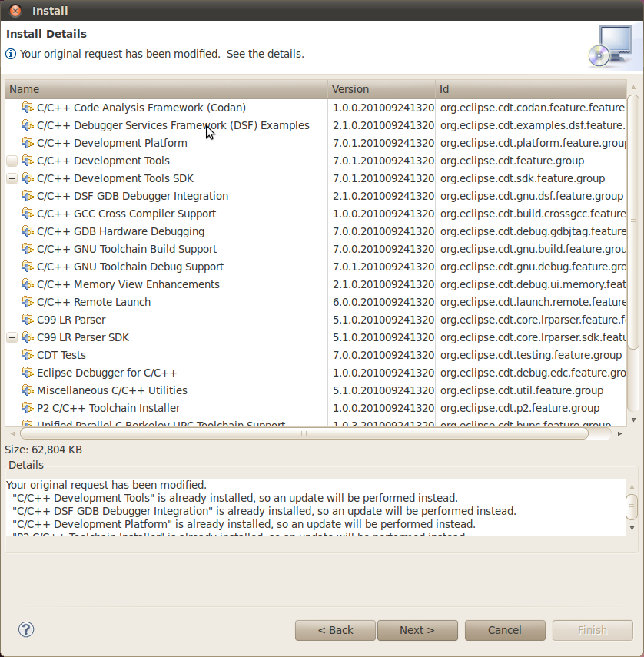Click the C/C++ DSF GDB Debugger Integration details line
Screen dimensions: 644x657
(x=264, y=511)
